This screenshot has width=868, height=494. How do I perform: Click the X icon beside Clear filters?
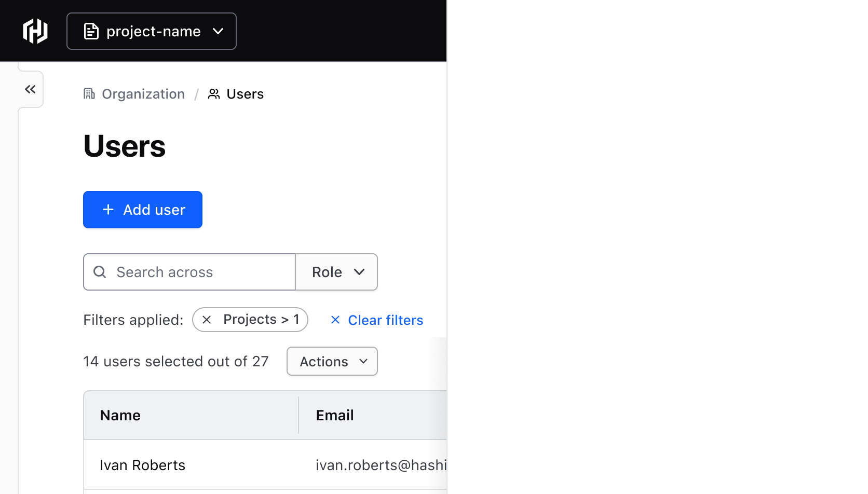[x=335, y=320]
